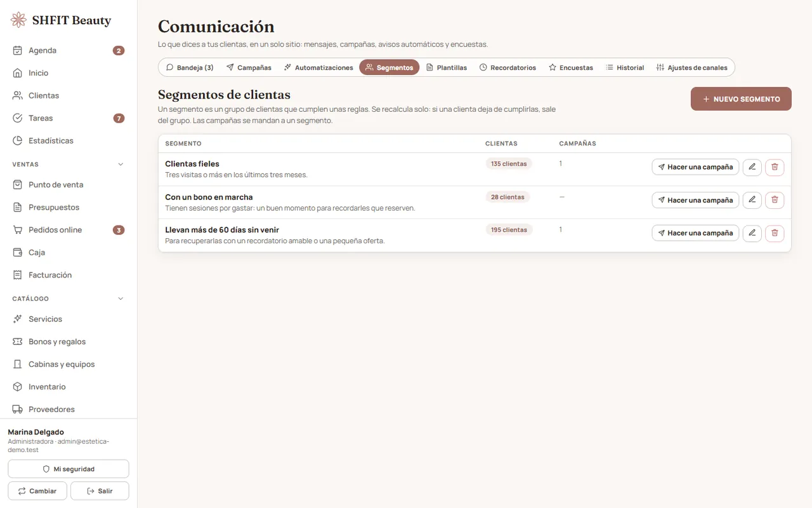Image resolution: width=812 pixels, height=508 pixels.
Task: Open Punto de venta
Action: pos(69,185)
